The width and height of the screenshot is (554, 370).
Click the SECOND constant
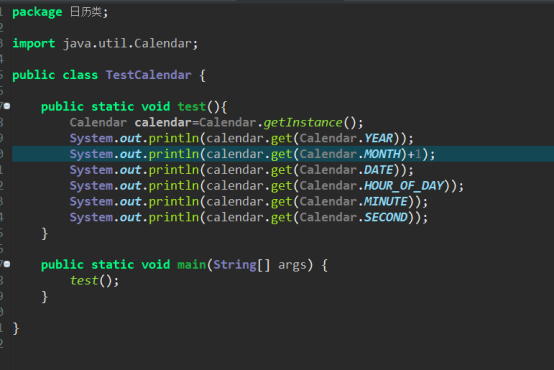[386, 217]
